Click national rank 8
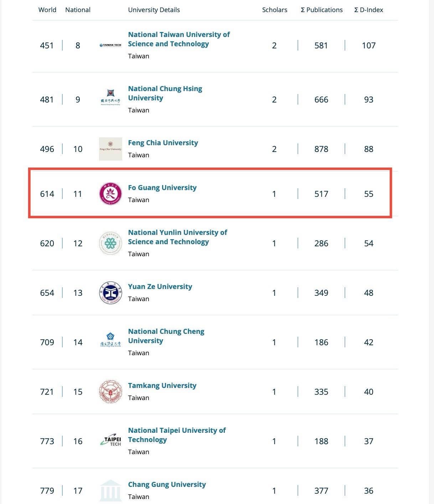The image size is (434, 504). (x=78, y=46)
